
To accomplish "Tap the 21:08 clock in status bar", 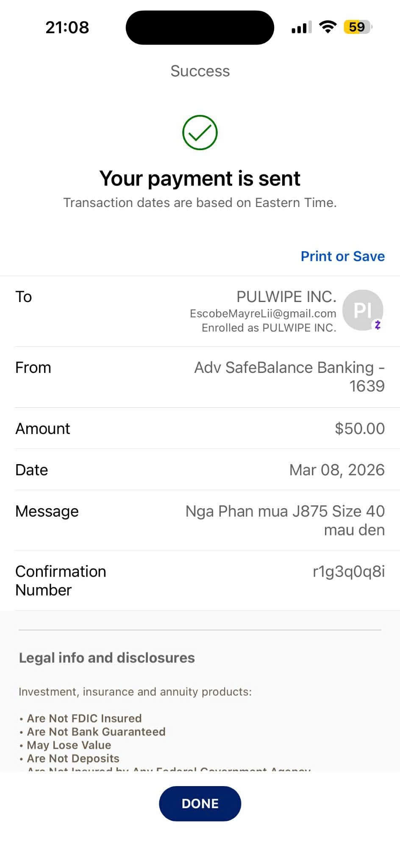I will coord(67,28).
